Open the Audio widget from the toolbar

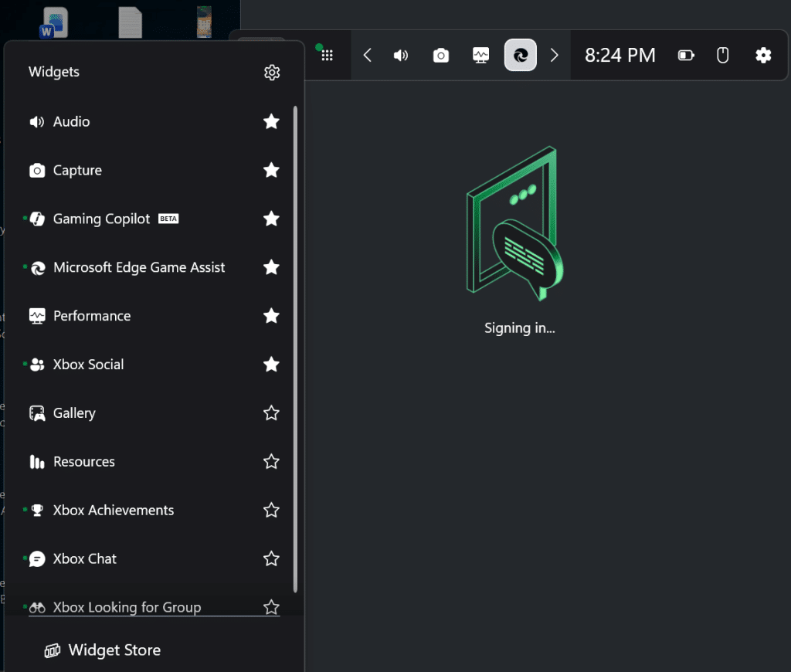coord(401,55)
